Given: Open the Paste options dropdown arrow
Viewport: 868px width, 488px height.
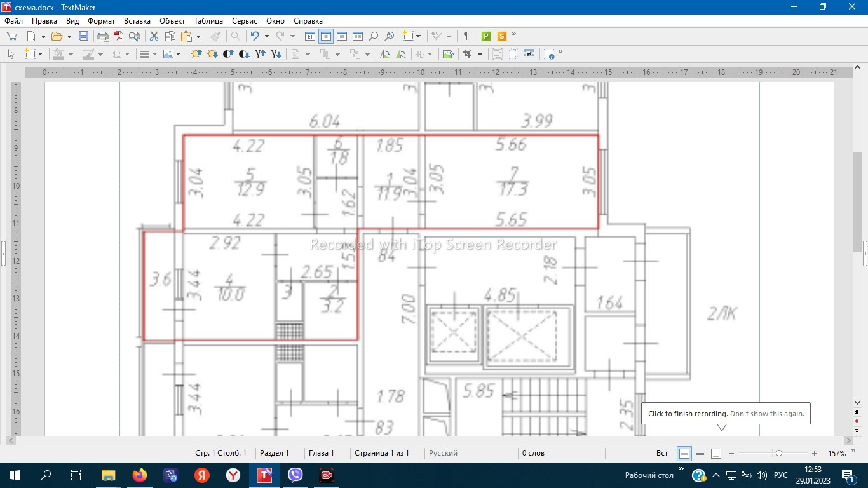Looking at the screenshot, I should pos(198,36).
